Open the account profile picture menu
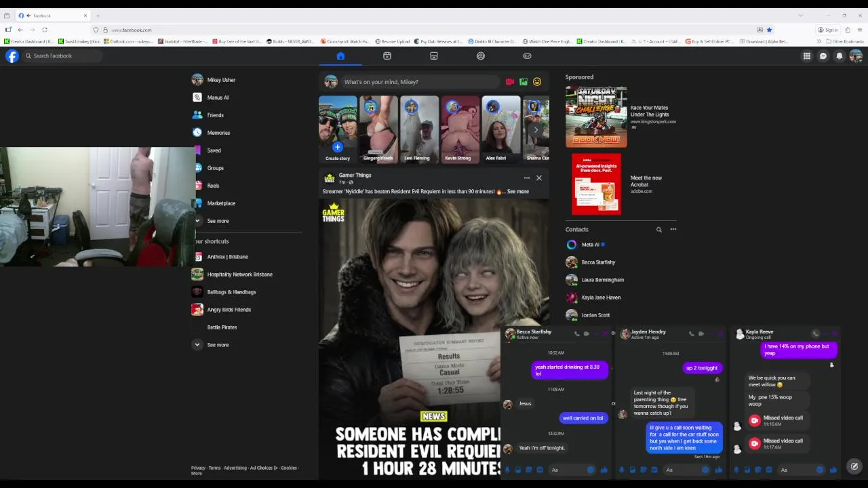 point(856,56)
